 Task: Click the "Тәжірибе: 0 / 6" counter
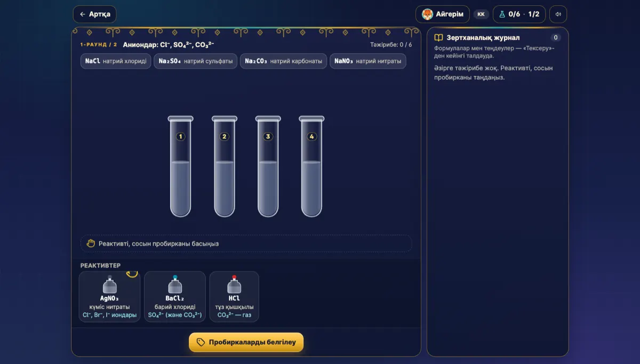[x=391, y=45]
